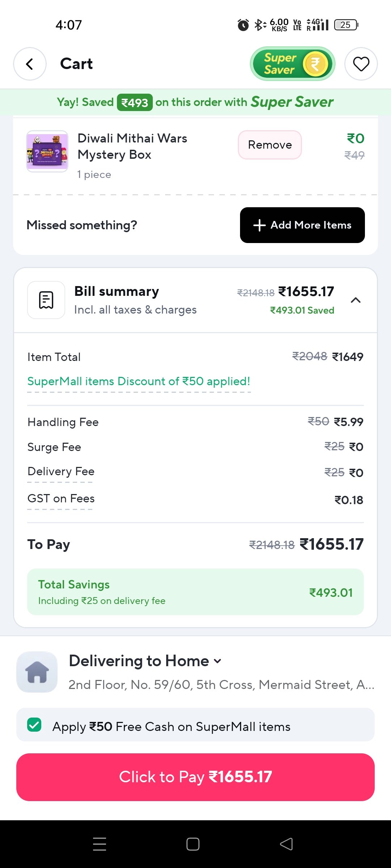Open the wishlist heart icon
391x868 pixels.
click(x=361, y=64)
